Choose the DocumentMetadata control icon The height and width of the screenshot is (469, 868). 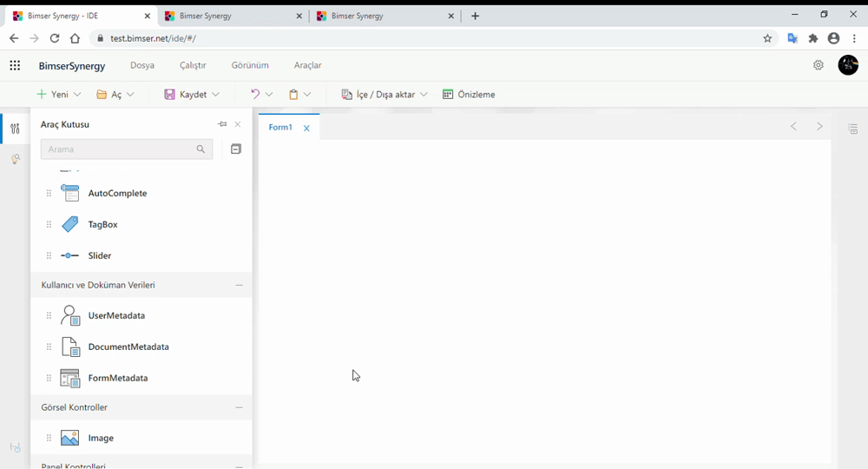[70, 347]
